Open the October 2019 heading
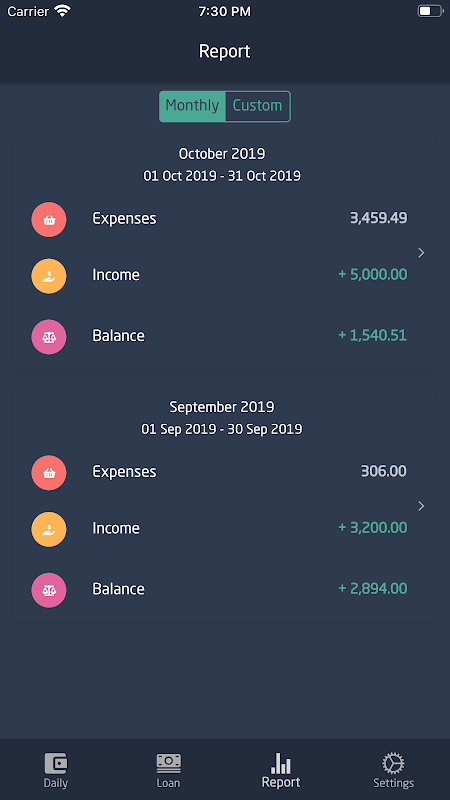This screenshot has width=450, height=800. [x=222, y=153]
